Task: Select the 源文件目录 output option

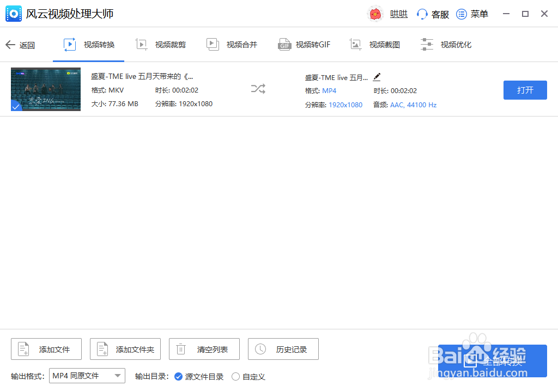Action: click(x=179, y=376)
